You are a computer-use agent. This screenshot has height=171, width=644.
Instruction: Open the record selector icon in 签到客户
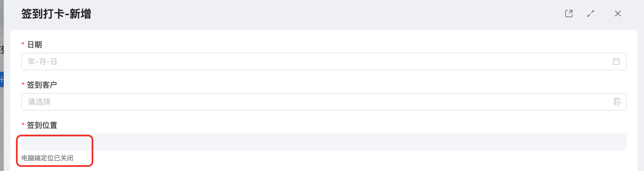(617, 102)
